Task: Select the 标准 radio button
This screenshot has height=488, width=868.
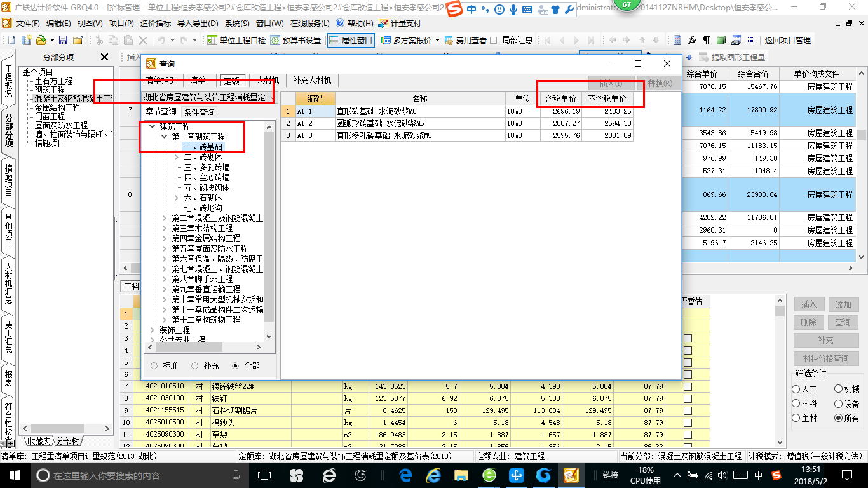Action: (x=154, y=365)
